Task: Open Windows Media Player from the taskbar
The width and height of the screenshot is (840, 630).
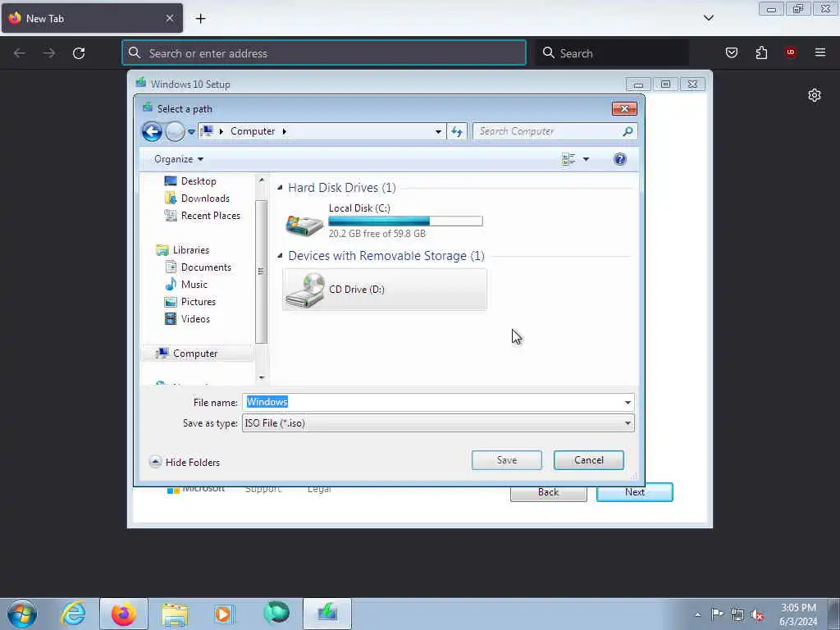Action: click(x=224, y=614)
